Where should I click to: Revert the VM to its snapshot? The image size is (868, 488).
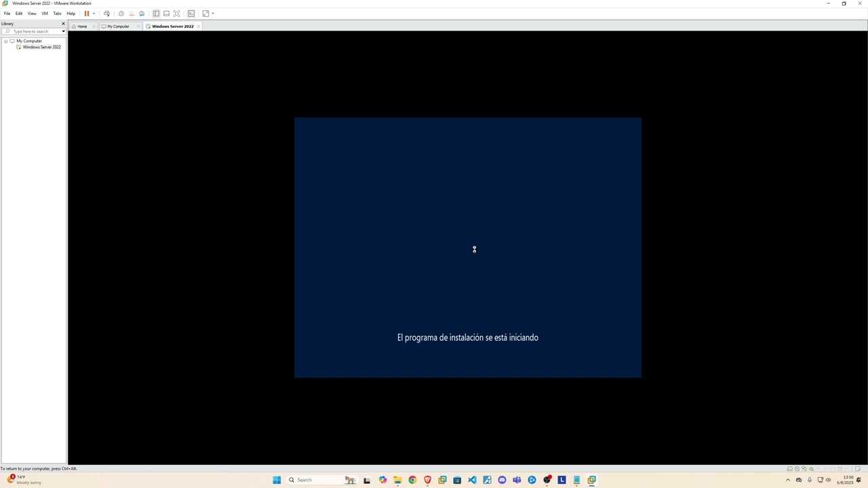tap(132, 14)
